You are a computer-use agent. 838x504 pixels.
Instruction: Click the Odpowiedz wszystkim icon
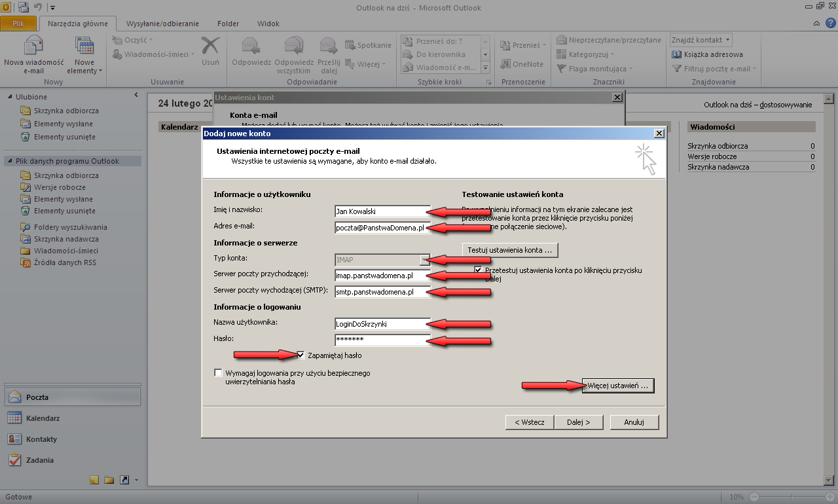(294, 54)
